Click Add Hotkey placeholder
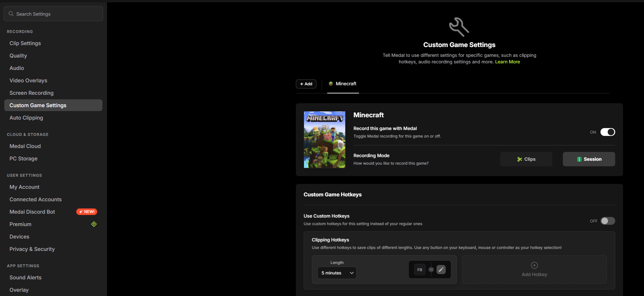Image resolution: width=644 pixels, height=296 pixels. tap(534, 270)
